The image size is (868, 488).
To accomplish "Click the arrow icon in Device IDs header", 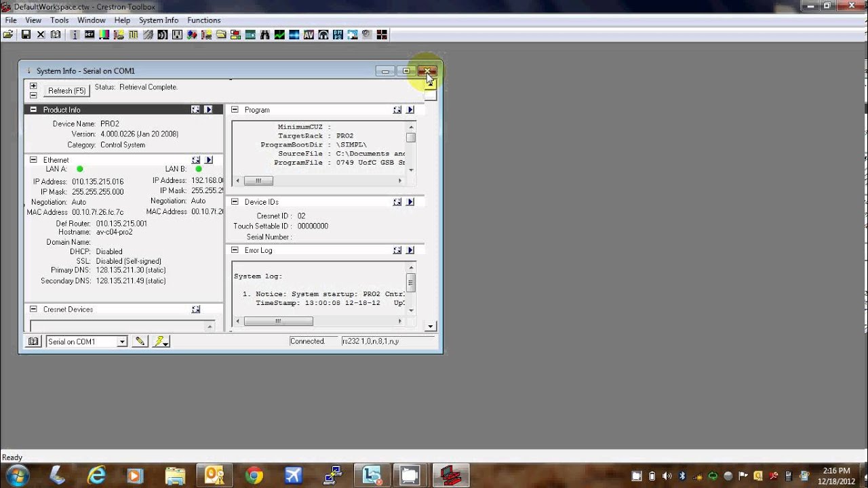I will click(x=410, y=202).
